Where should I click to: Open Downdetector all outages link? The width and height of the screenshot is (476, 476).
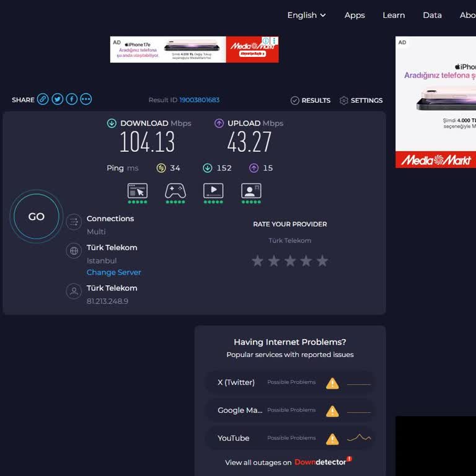pyautogui.click(x=323, y=462)
